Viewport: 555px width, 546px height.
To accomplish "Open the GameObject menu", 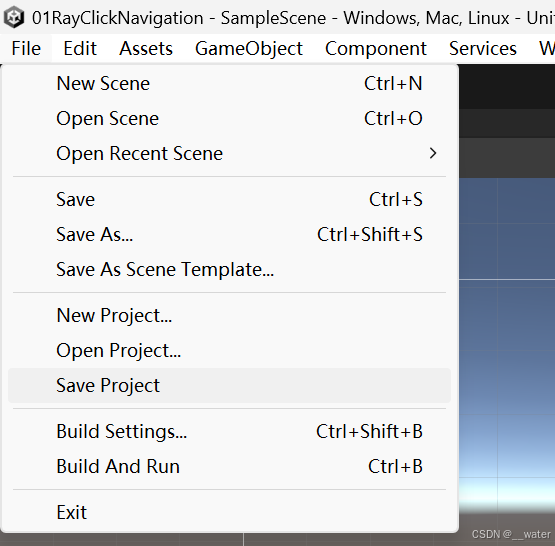I will [249, 48].
